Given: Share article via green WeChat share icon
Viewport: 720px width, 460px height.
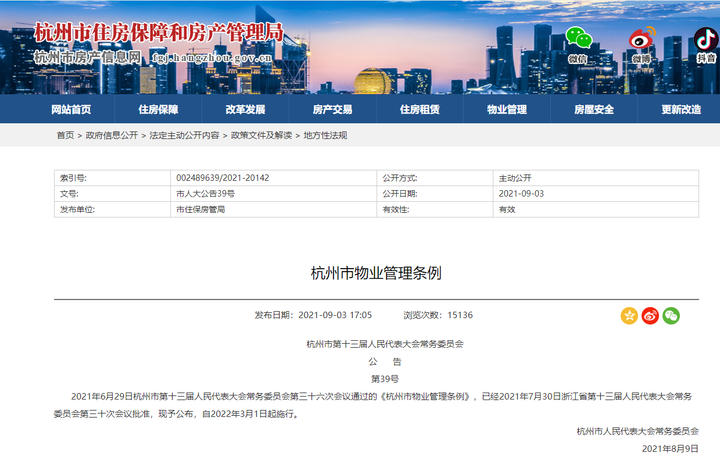Looking at the screenshot, I should pyautogui.click(x=671, y=315).
